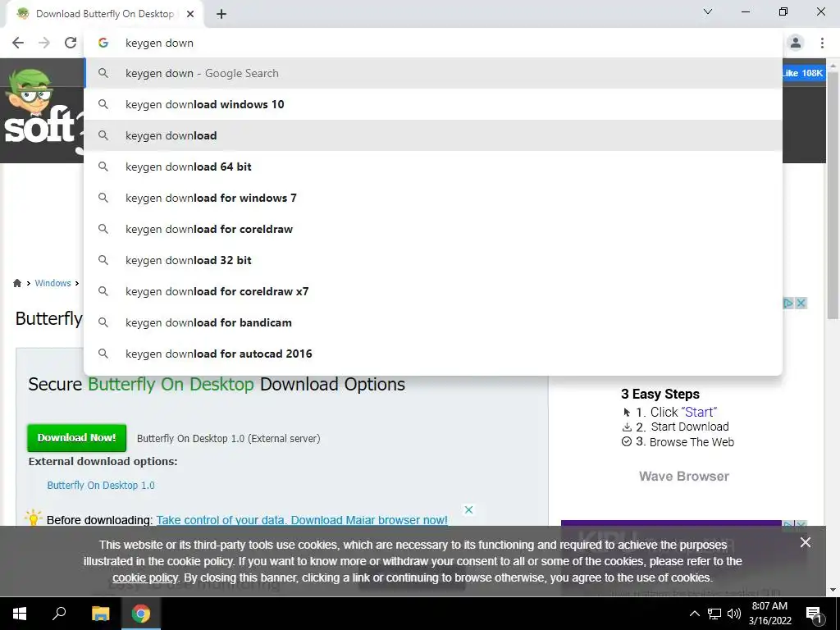Select 'keygen download for bandicam' suggestion
840x630 pixels.
pyautogui.click(x=433, y=322)
